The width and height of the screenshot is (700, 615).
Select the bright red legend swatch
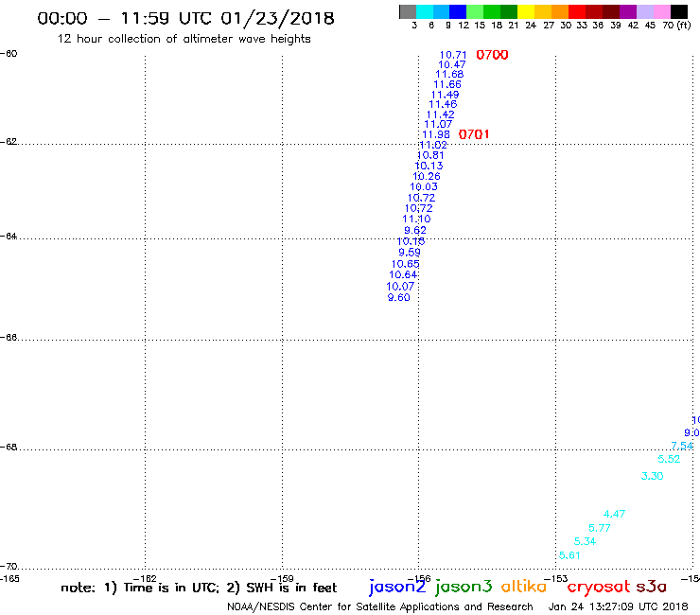(577, 11)
